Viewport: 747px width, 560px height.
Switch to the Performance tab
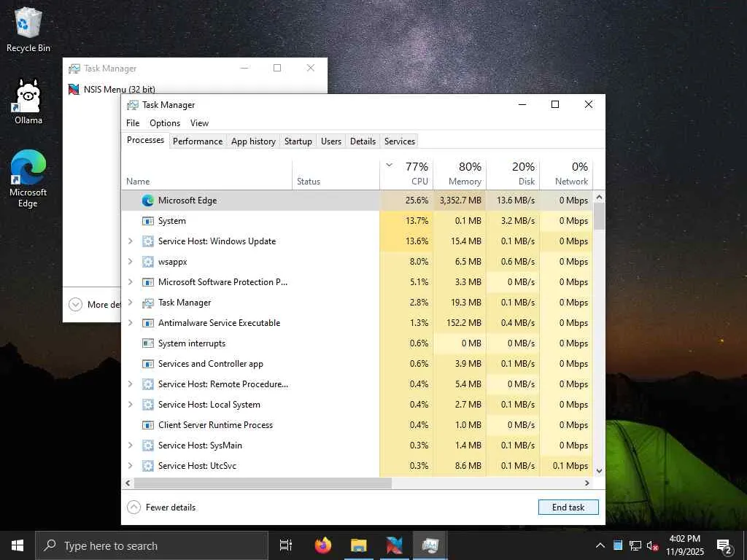198,141
